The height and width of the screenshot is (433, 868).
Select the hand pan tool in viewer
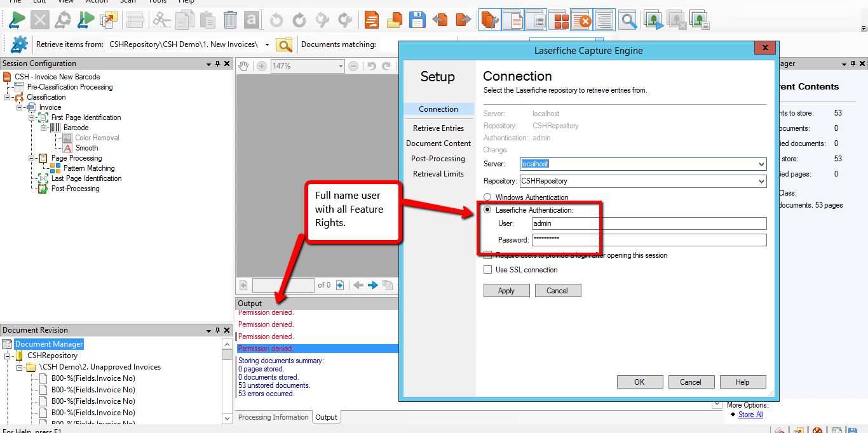243,66
